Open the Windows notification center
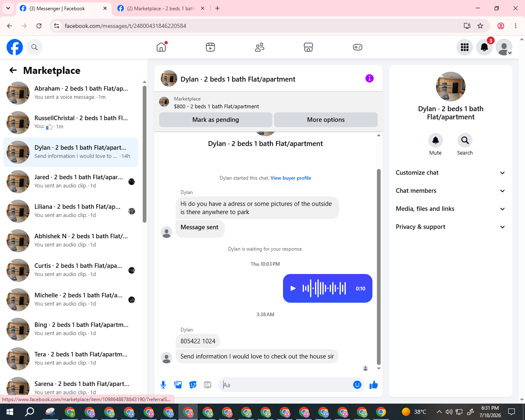This screenshot has height=420, width=525. 511,412
